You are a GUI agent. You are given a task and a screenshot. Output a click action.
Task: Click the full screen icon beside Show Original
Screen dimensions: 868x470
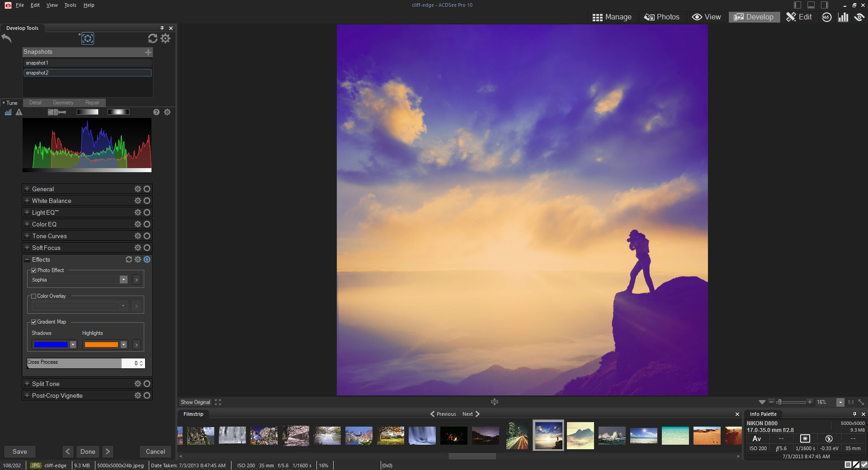click(x=218, y=402)
